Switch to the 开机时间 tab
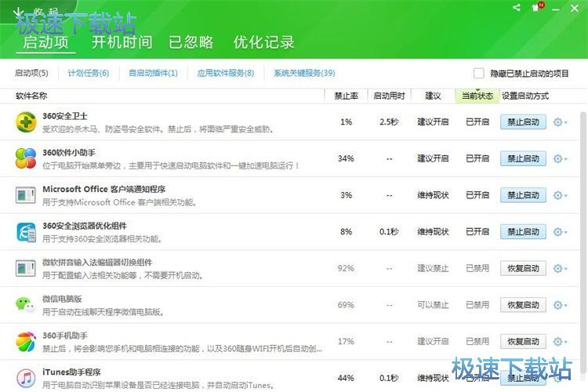Image resolution: width=588 pixels, height=392 pixels. (122, 42)
